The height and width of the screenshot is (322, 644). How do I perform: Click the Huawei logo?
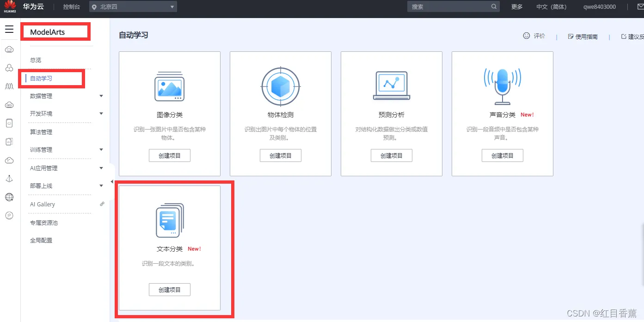[x=10, y=6]
